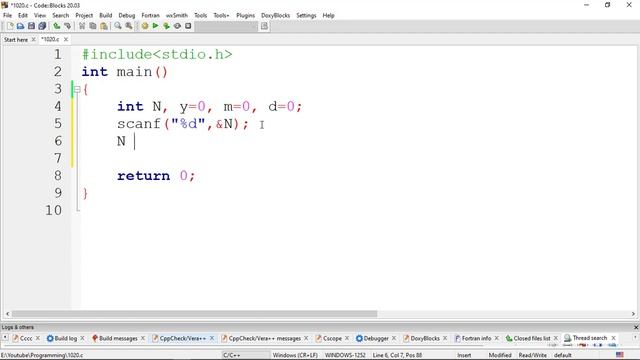The image size is (640, 360).
Task: Click the WINDOWS-1252 encoding status entry
Action: [345, 356]
